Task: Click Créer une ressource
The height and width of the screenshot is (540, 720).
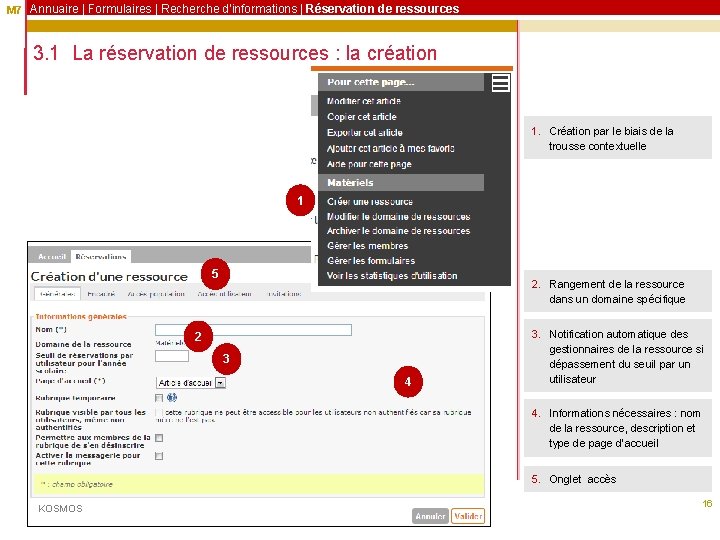Action: pyautogui.click(x=370, y=202)
